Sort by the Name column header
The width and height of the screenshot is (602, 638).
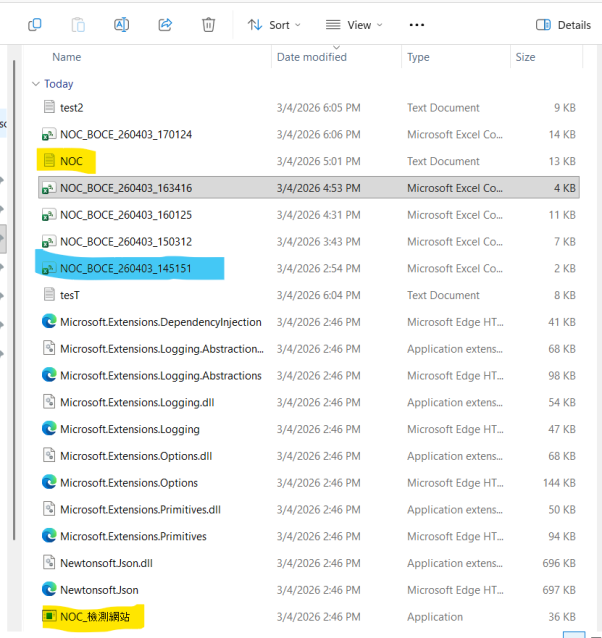click(x=67, y=57)
